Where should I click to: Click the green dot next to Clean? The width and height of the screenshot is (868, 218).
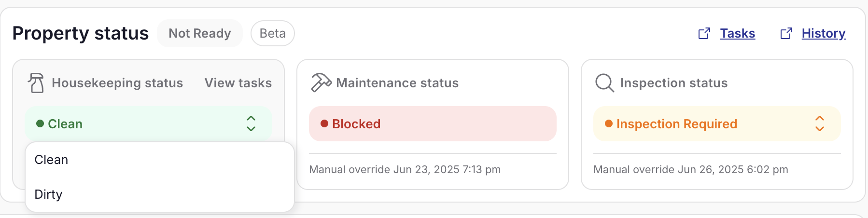coord(41,124)
